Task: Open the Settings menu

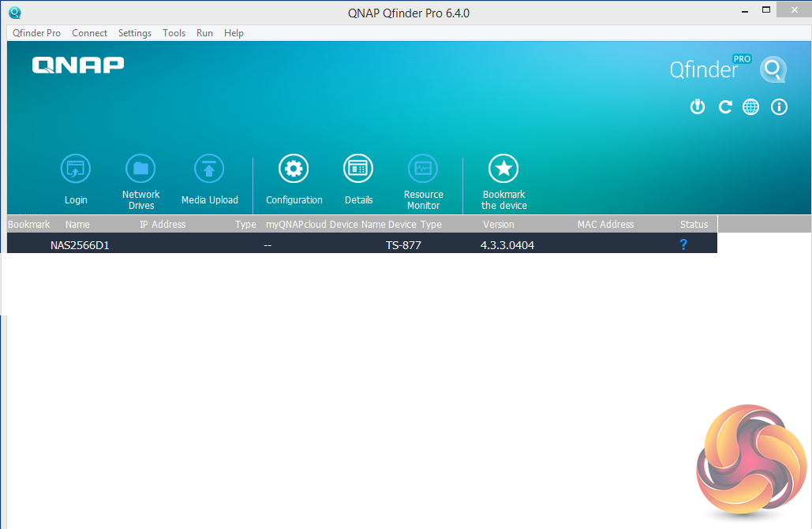Action: pos(135,33)
